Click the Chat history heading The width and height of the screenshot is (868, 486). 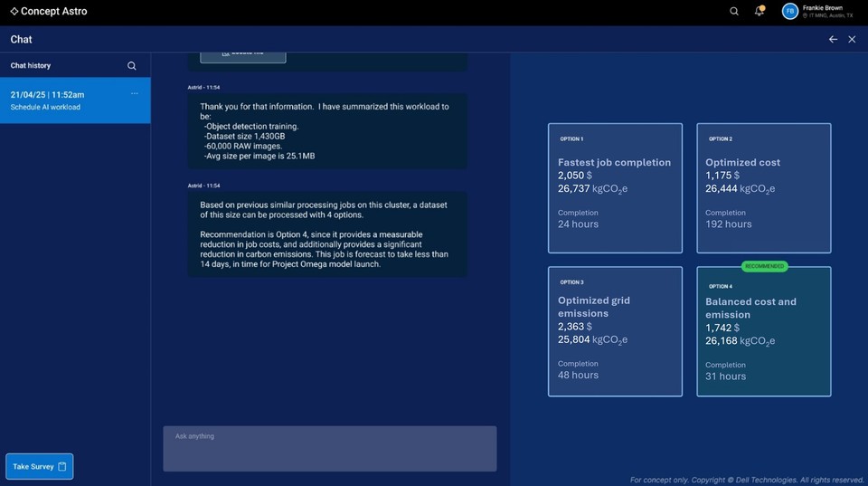[x=31, y=66]
